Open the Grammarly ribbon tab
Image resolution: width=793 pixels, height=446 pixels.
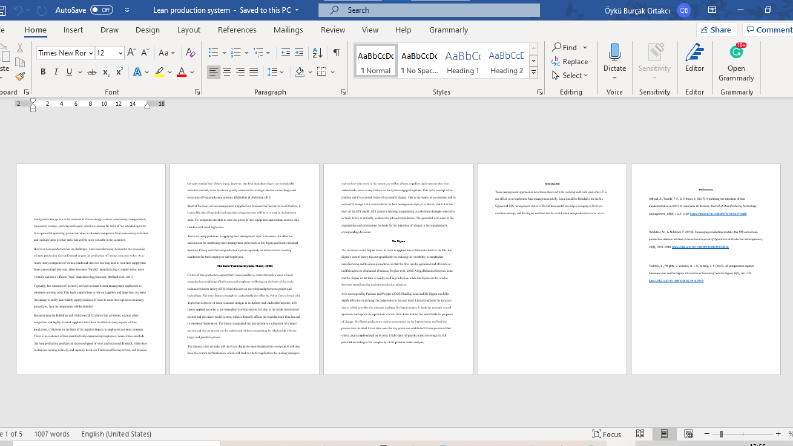click(449, 30)
